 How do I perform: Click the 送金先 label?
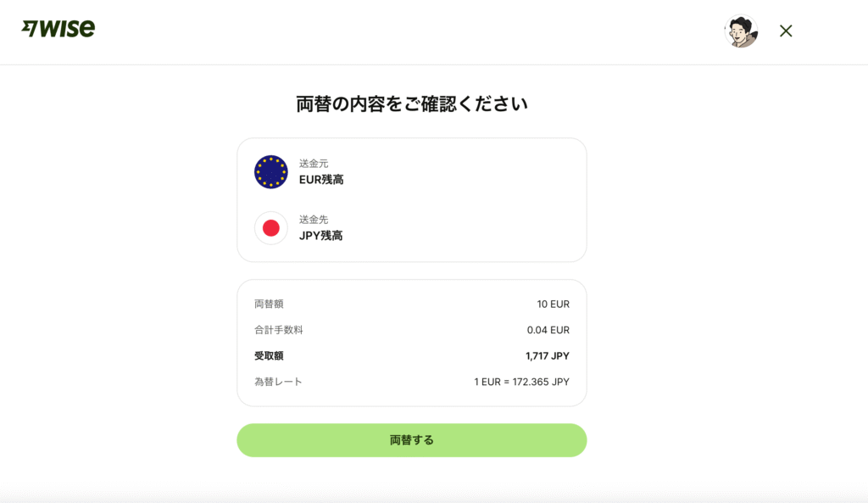tap(314, 220)
